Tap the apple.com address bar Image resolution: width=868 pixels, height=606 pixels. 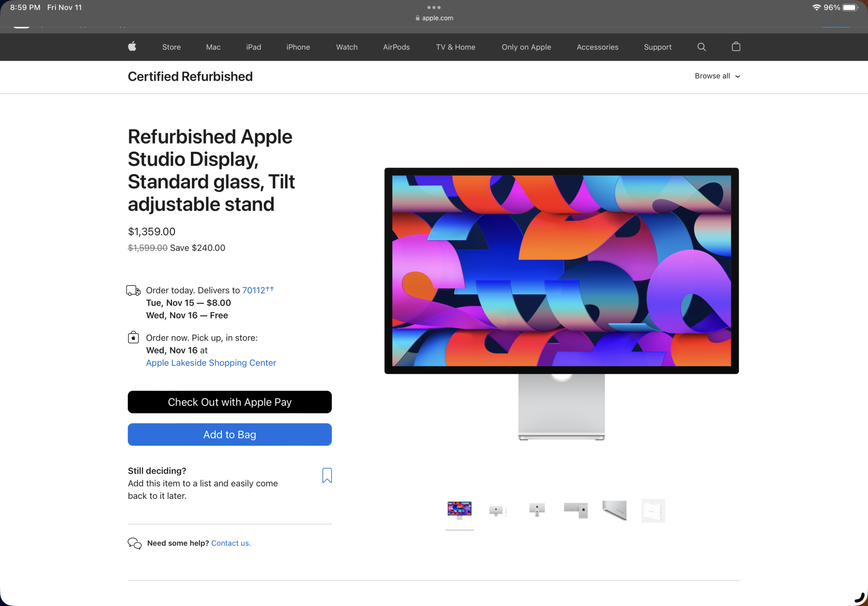pyautogui.click(x=434, y=18)
